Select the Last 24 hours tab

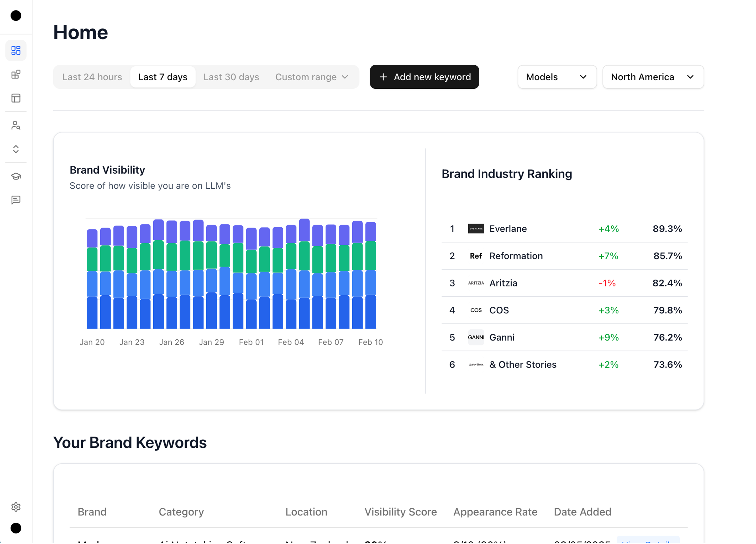click(92, 77)
